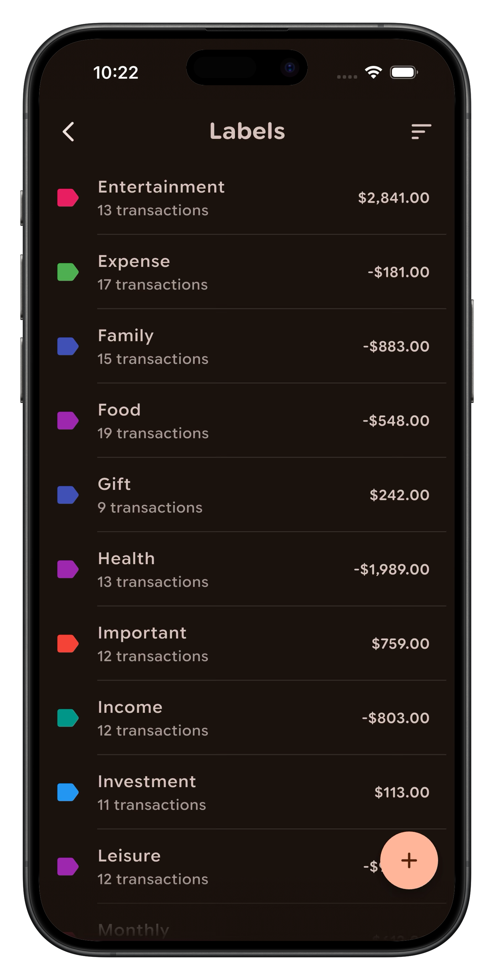Tap the $2,841.00 Entertainment amount
This screenshot has width=494, height=980.
(x=394, y=198)
